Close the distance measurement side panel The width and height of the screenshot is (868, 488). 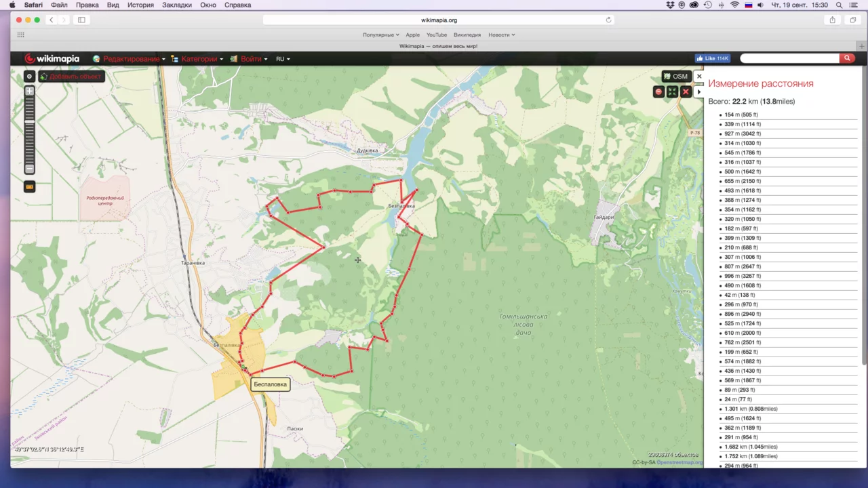pyautogui.click(x=699, y=77)
